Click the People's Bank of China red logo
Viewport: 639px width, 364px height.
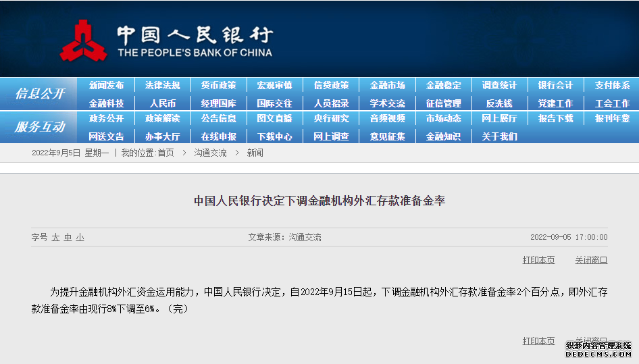click(x=84, y=41)
